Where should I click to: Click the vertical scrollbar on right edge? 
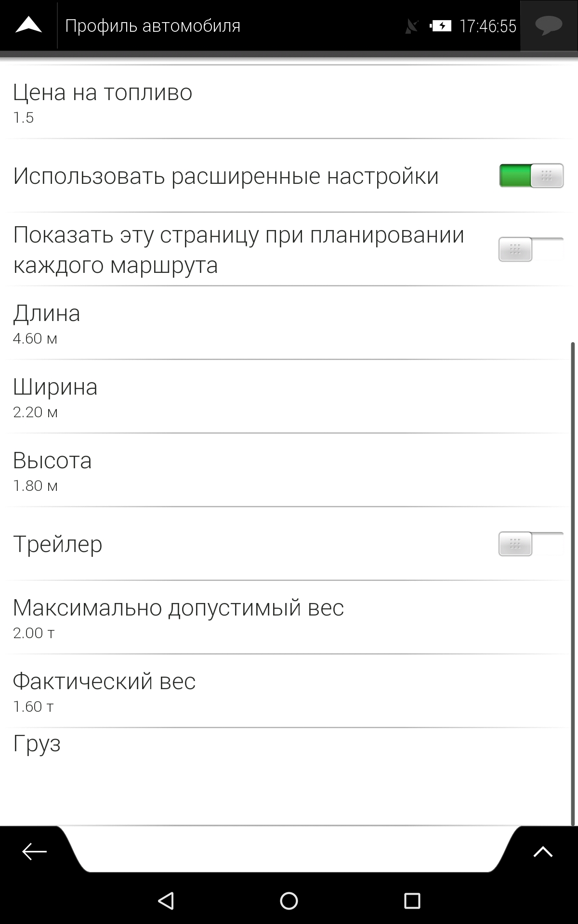click(x=573, y=582)
